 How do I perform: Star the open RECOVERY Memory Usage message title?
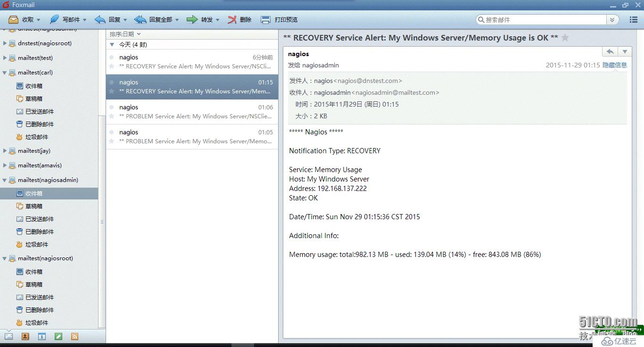pyautogui.click(x=565, y=38)
